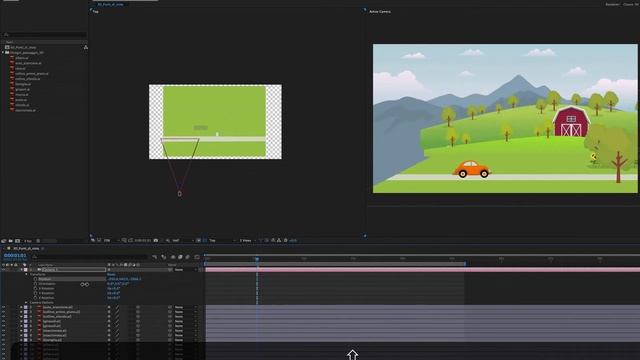Click the reset exposure icon in viewer toolbar
Viewport: 640px width, 360px height.
285,240
